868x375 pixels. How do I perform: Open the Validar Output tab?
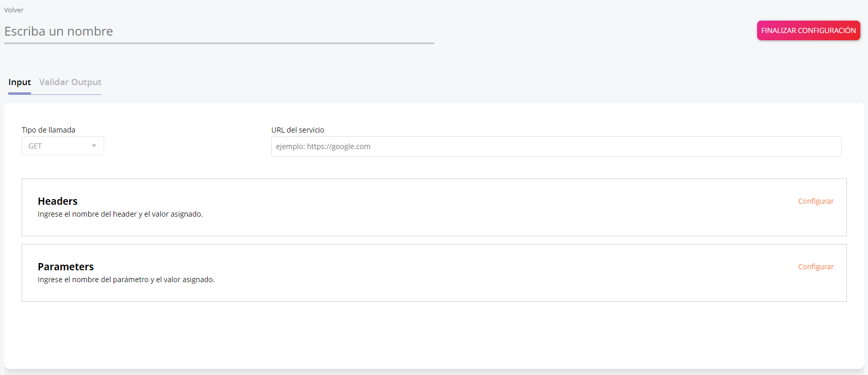[70, 83]
